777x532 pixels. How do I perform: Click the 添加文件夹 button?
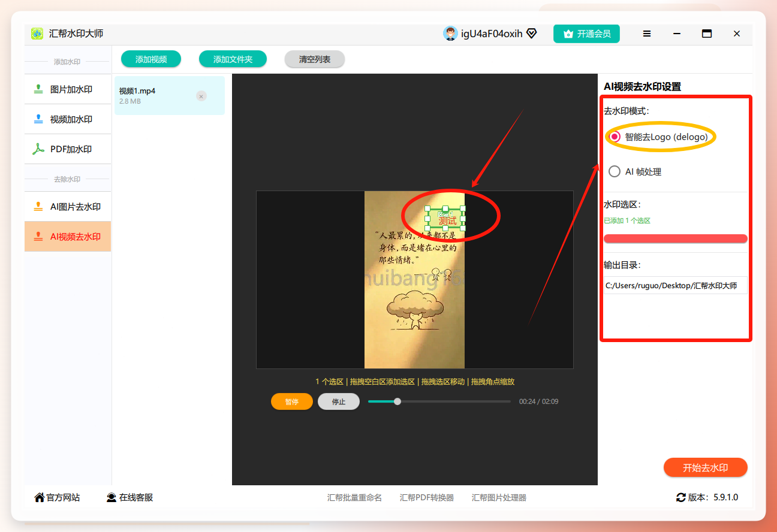click(233, 59)
